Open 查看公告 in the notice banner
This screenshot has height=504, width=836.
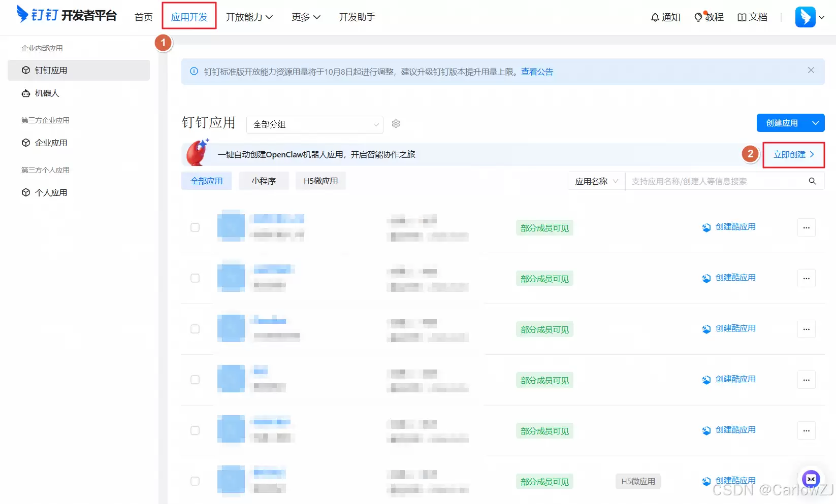pyautogui.click(x=537, y=72)
